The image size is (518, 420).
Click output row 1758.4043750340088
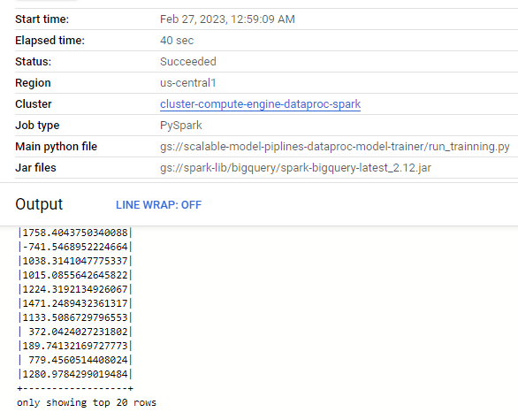point(75,233)
